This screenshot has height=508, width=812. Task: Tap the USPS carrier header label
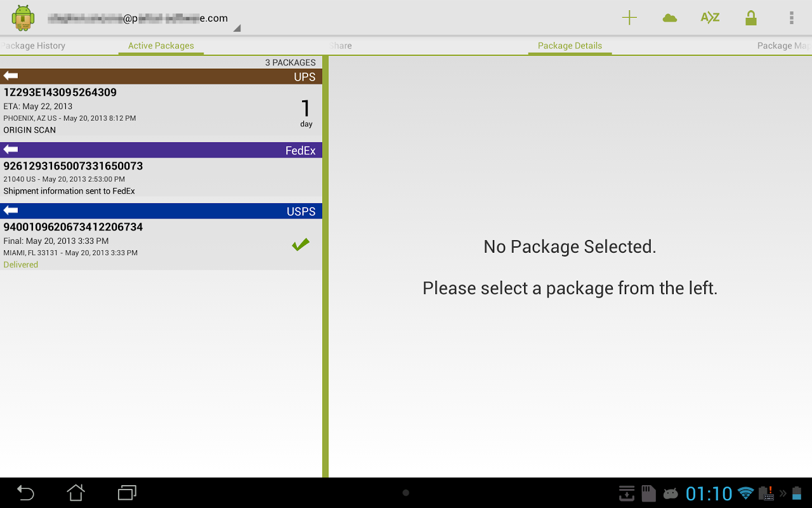coord(301,211)
